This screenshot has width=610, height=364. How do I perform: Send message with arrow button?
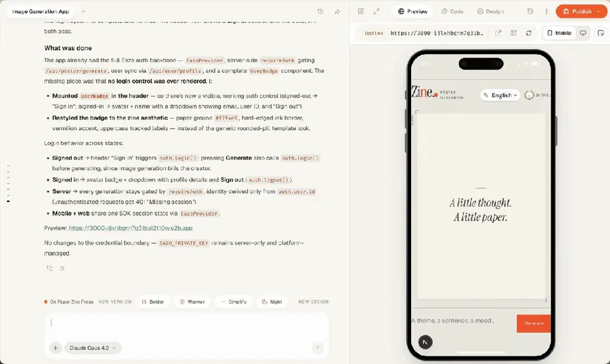click(x=318, y=347)
